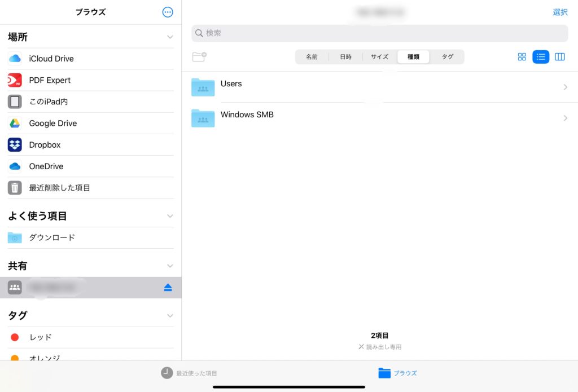Open recently deleted items trash
Viewport: 578px width, 392px height.
59,188
